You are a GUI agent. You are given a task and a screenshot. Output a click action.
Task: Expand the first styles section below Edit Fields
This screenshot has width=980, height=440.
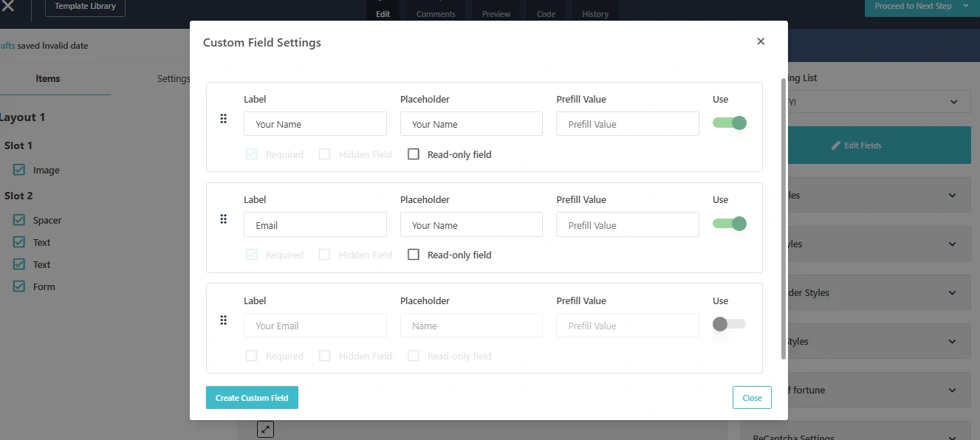click(x=857, y=196)
